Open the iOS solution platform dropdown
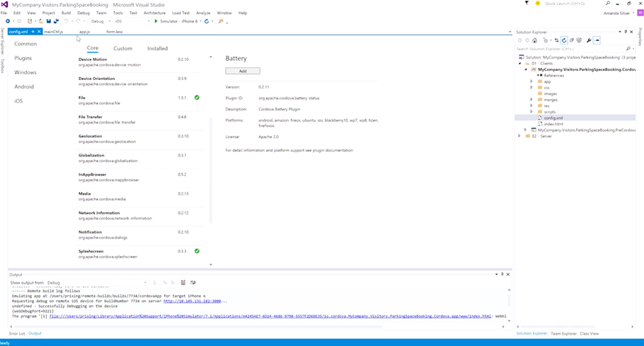 [132, 21]
